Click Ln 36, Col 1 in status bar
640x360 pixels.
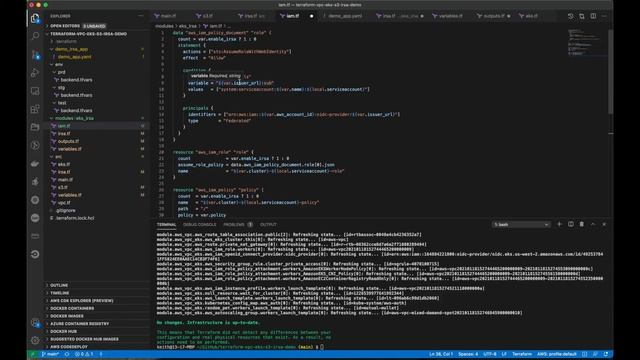[441, 354]
